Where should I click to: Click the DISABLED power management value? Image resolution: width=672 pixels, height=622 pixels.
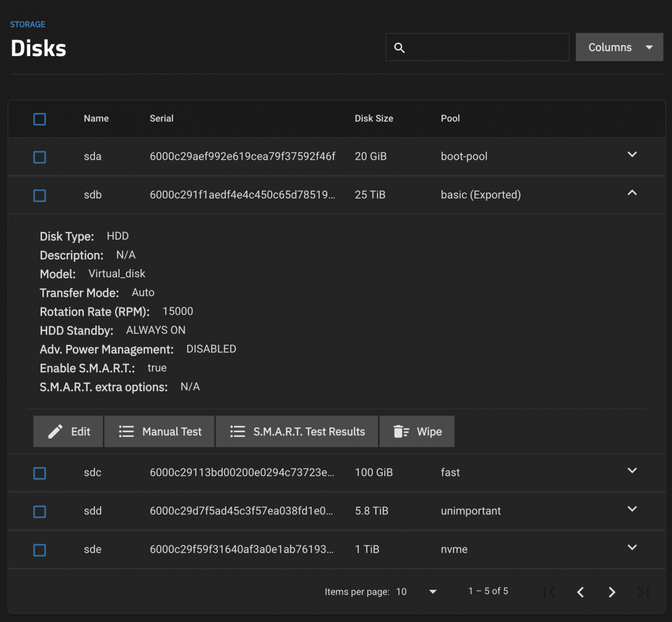pos(212,349)
